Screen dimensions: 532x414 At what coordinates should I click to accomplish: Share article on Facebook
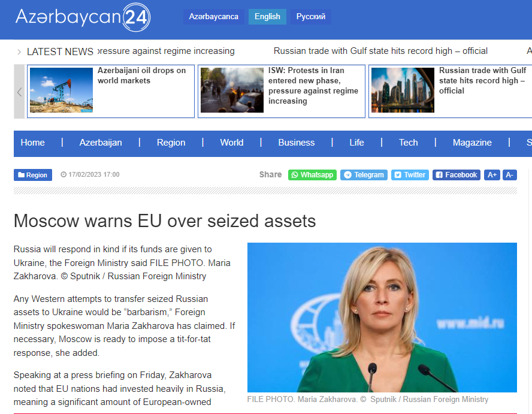(457, 175)
